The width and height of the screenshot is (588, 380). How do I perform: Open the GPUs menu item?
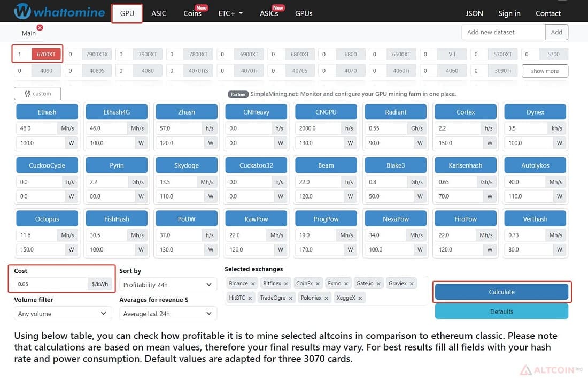pyautogui.click(x=304, y=13)
